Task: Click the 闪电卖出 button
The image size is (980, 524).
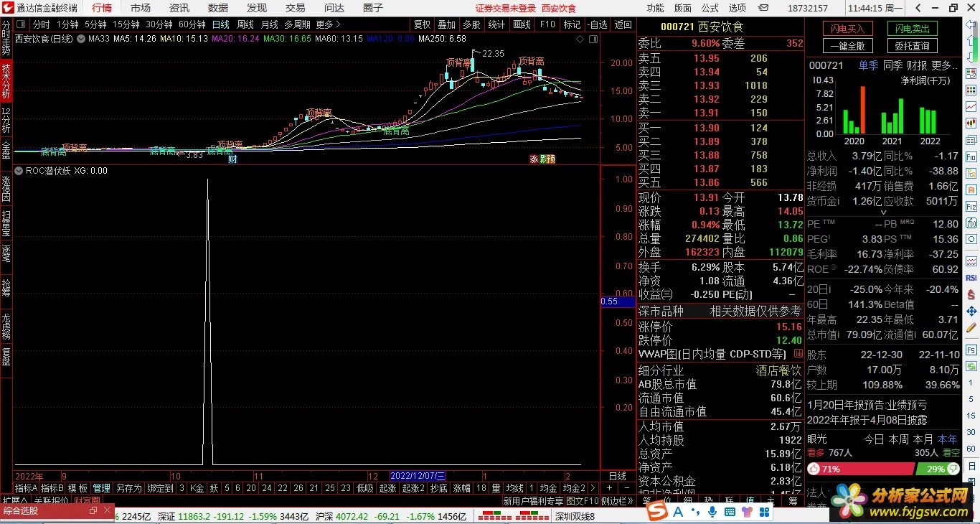Action: point(912,29)
